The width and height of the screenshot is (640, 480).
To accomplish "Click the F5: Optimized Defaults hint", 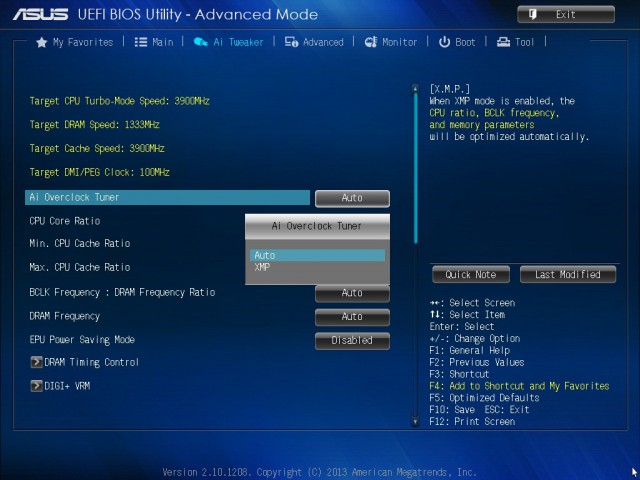I will (x=484, y=398).
